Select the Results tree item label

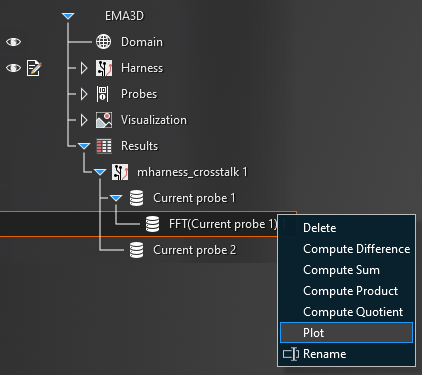pyautogui.click(x=139, y=146)
